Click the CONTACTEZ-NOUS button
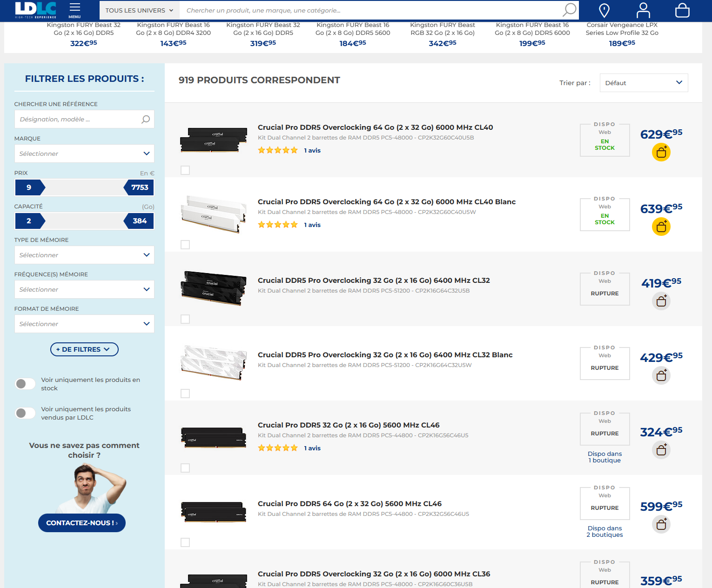Viewport: 712px width, 588px height. click(82, 523)
